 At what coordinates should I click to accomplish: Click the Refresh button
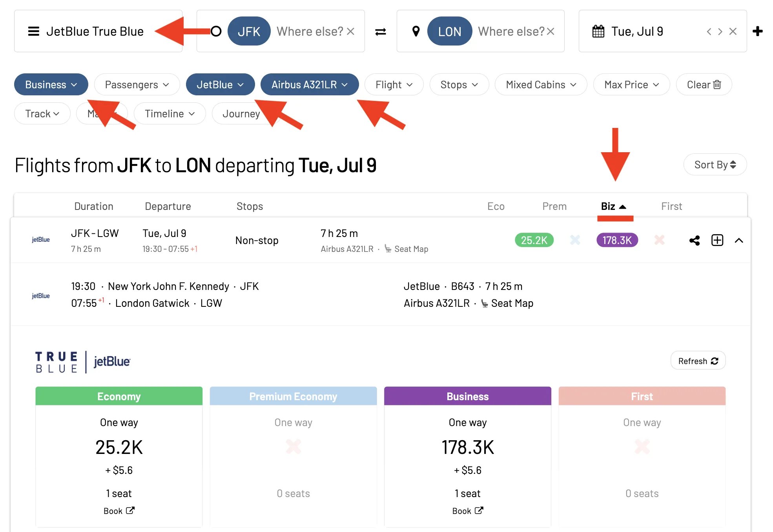(x=698, y=361)
